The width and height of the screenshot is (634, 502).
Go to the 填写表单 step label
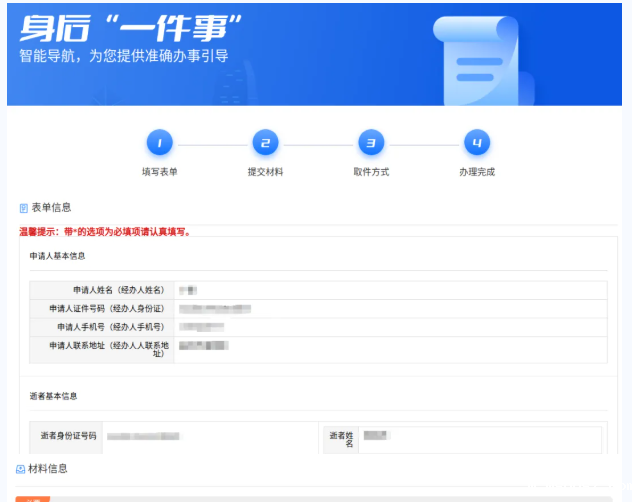tap(159, 172)
